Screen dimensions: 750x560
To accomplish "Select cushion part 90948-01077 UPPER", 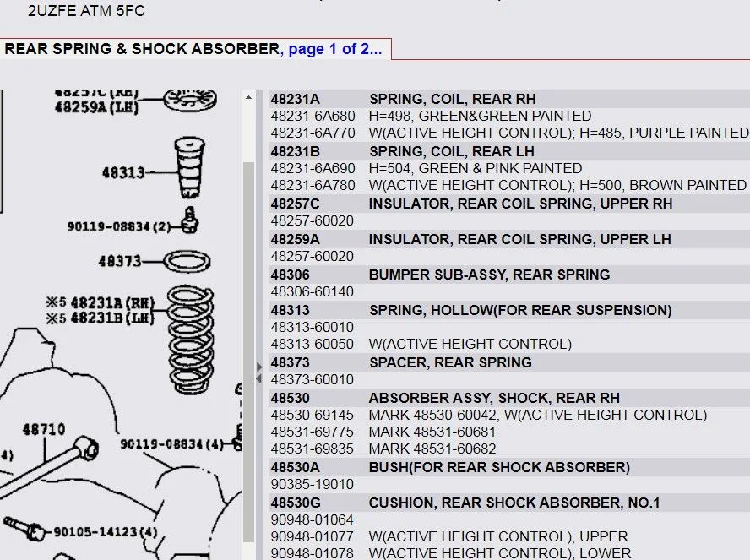I will 312,536.
